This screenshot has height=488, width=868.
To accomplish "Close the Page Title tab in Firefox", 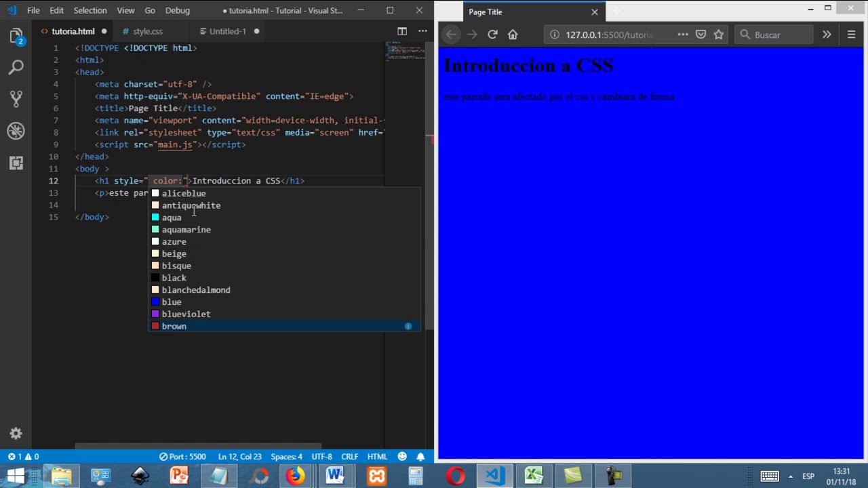I will click(595, 12).
